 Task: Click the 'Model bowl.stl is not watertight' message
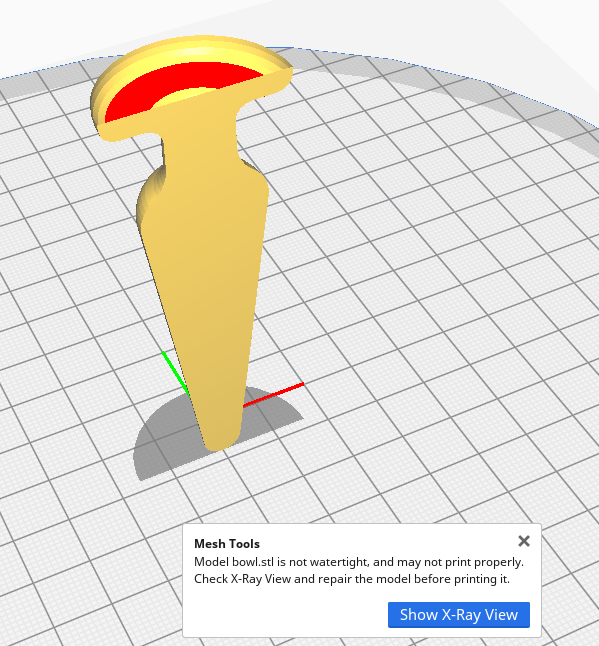[359, 571]
